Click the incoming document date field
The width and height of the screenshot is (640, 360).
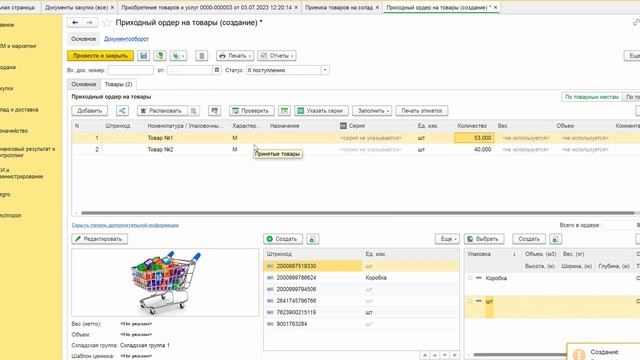point(190,70)
